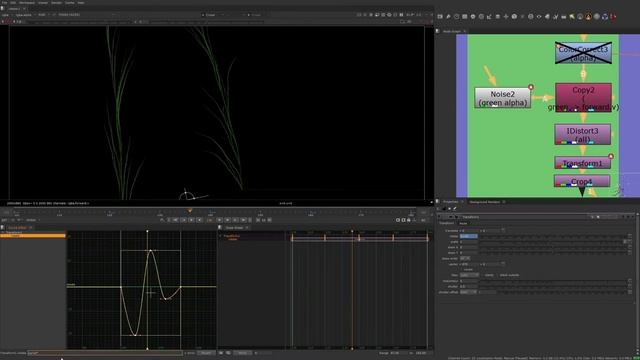Image resolution: width=640 pixels, height=360 pixels.
Task: Click the yellow arrow icon in the node toolbar
Action: tap(572, 17)
